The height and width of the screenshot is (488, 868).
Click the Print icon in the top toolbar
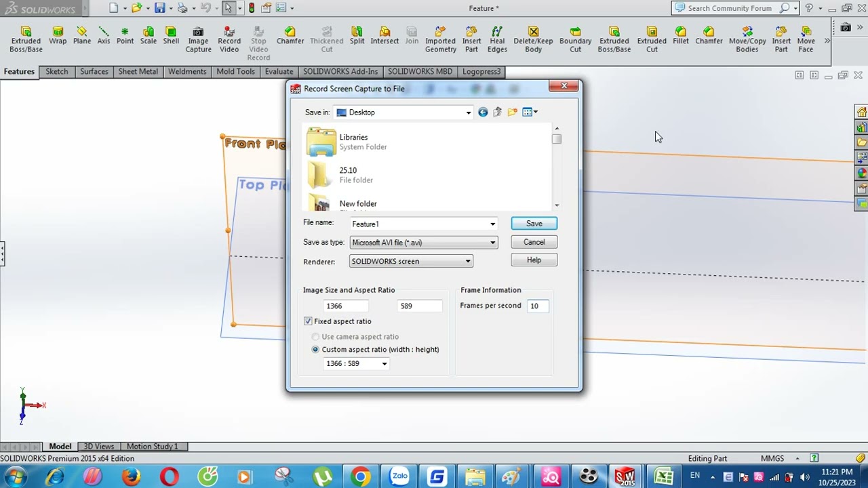pyautogui.click(x=182, y=8)
